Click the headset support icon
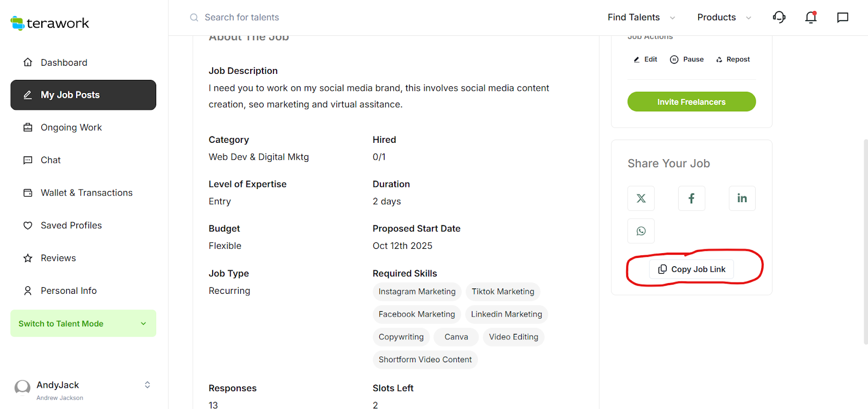This screenshot has height=409, width=868. [x=779, y=17]
